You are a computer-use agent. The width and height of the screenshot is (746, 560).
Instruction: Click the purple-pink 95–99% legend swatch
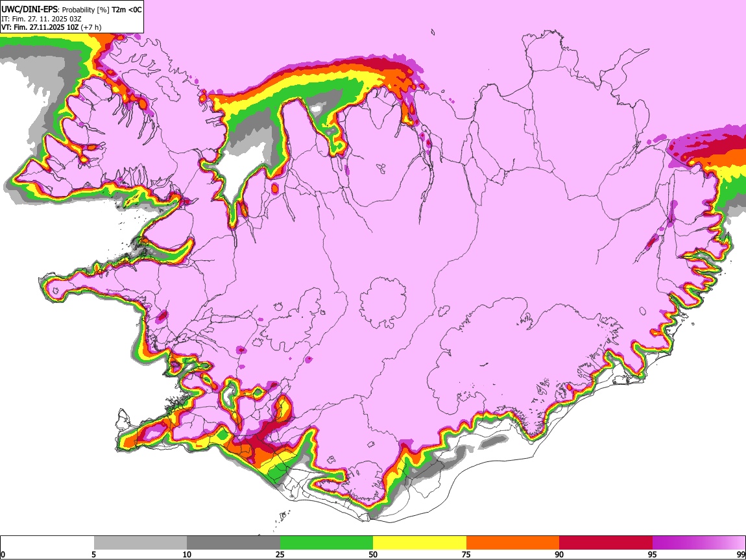(699, 543)
